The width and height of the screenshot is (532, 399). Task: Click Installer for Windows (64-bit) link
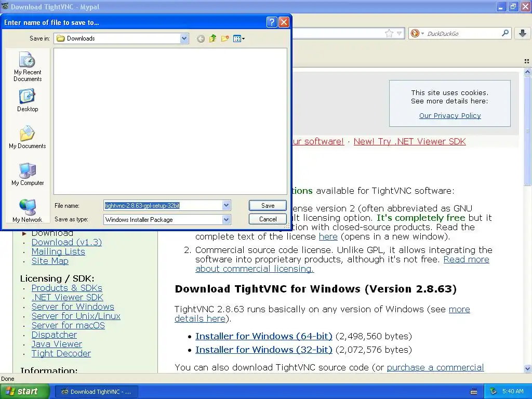263,336
